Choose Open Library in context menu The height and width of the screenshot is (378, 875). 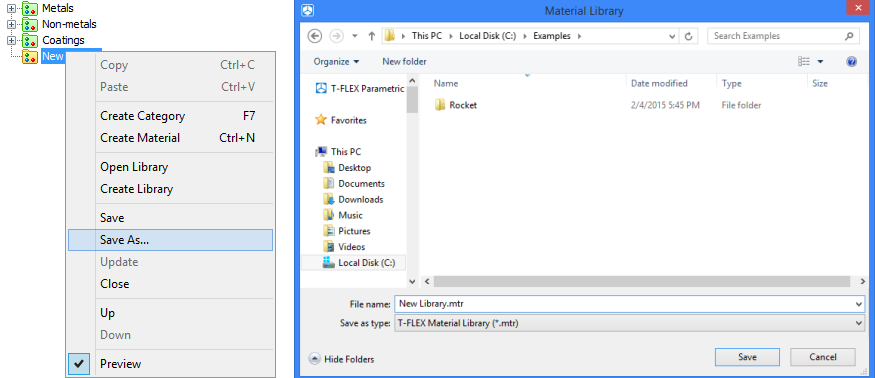click(170, 167)
